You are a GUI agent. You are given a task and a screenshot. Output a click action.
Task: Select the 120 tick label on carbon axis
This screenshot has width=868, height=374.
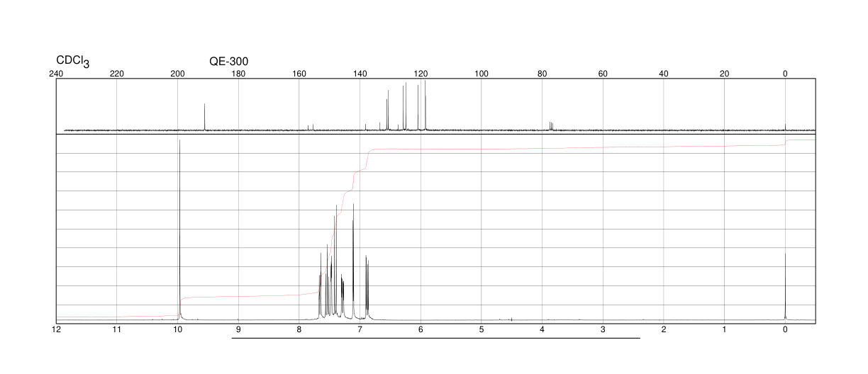click(x=421, y=74)
